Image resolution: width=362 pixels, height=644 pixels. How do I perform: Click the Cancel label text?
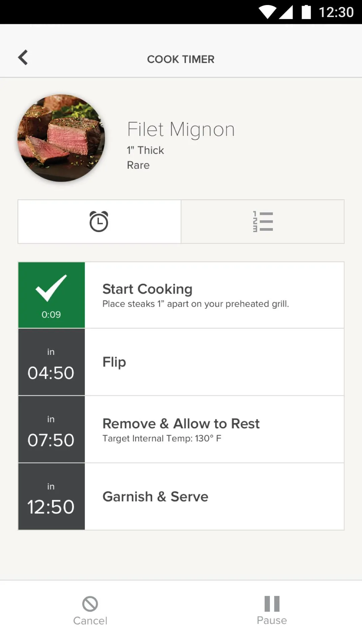tap(90, 621)
